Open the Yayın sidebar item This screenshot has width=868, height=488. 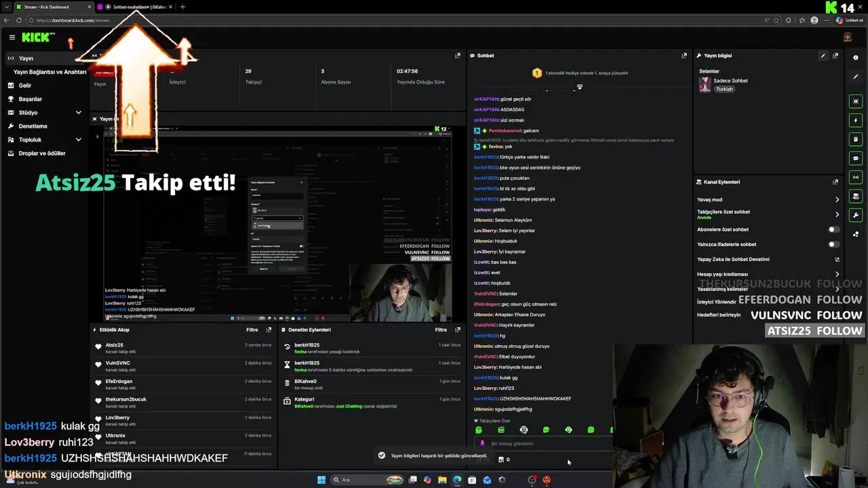coord(45,58)
